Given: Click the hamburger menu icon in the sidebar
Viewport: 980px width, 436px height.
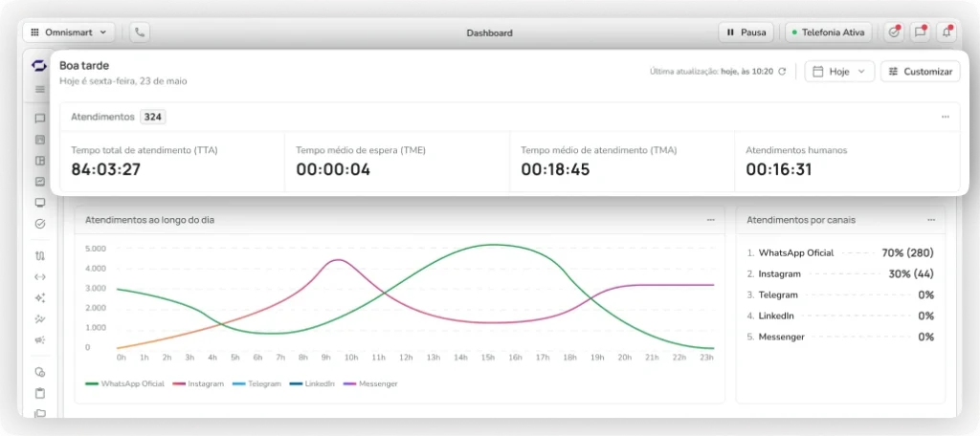Looking at the screenshot, I should click(x=39, y=90).
